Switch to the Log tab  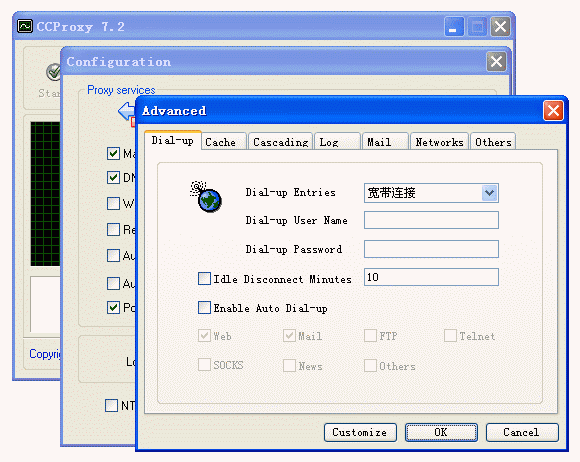pyautogui.click(x=337, y=142)
